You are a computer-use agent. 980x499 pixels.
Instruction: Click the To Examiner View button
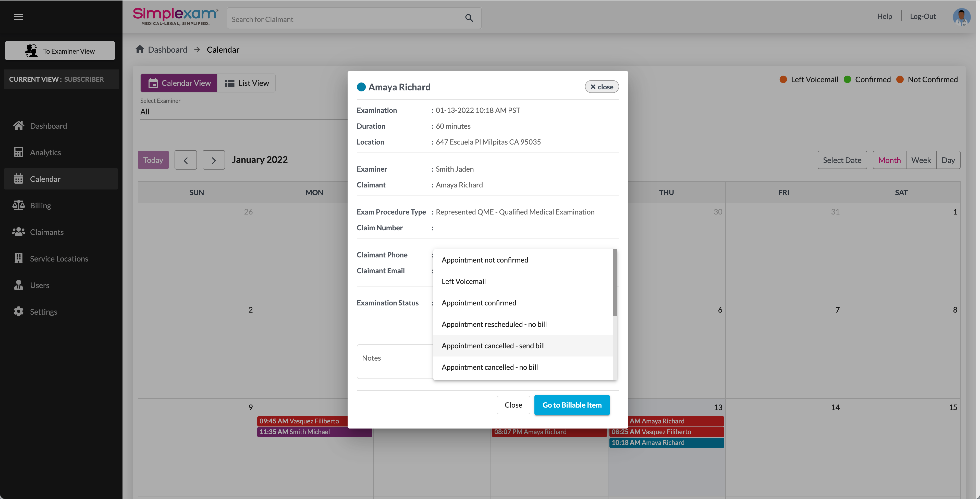(60, 51)
